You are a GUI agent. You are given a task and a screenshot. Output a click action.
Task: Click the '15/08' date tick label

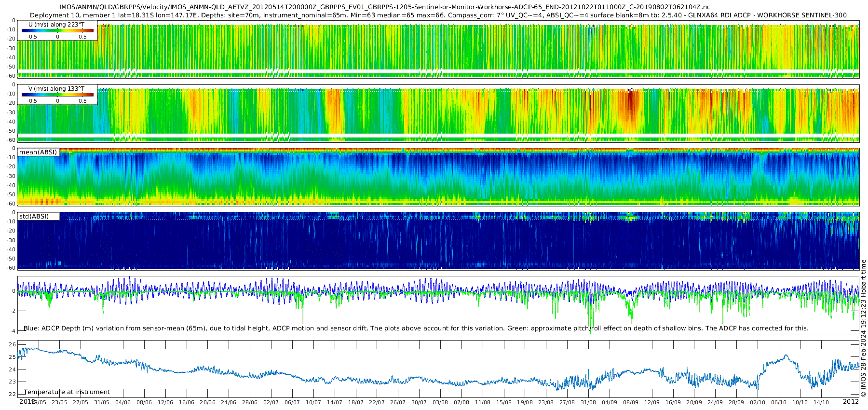(504, 402)
